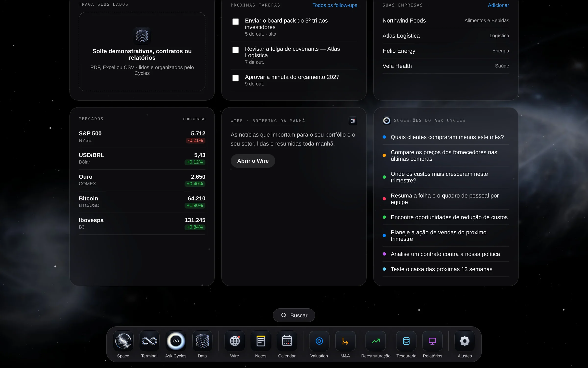Select suggestion Resuma a folha e o quadro
588x368 pixels.
(x=446, y=199)
